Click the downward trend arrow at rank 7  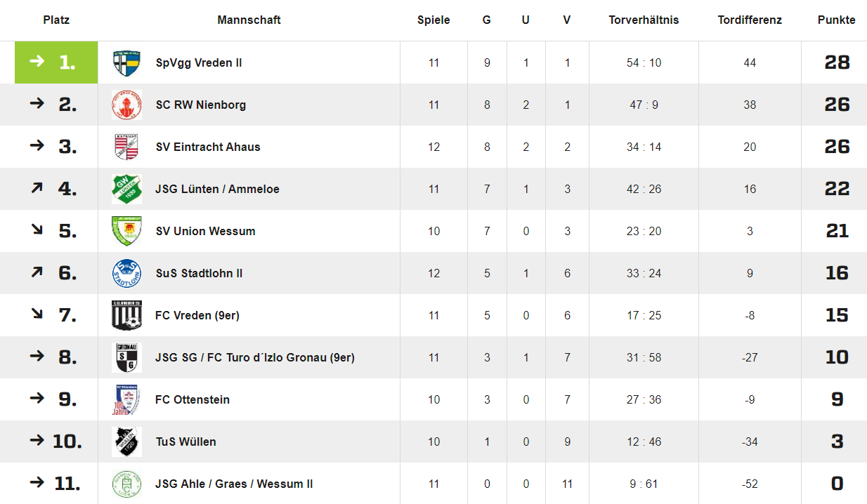click(x=37, y=314)
